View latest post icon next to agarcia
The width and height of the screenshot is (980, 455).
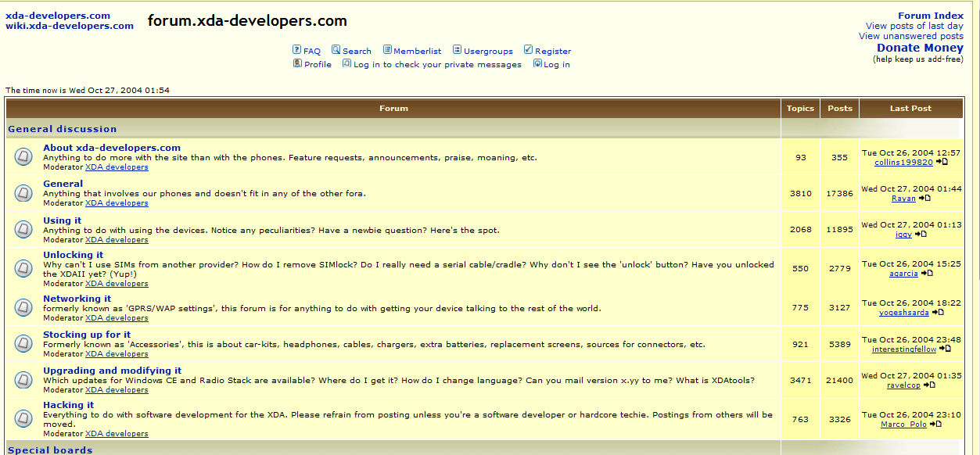[x=927, y=273]
